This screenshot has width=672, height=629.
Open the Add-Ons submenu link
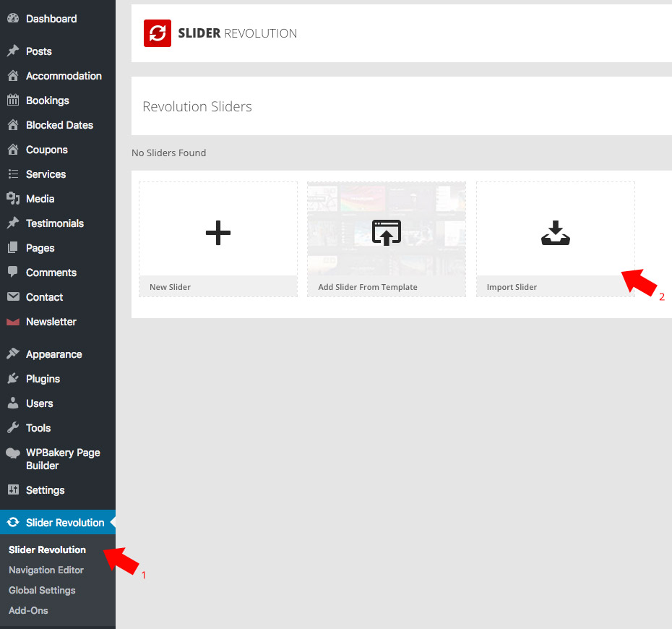pos(28,610)
